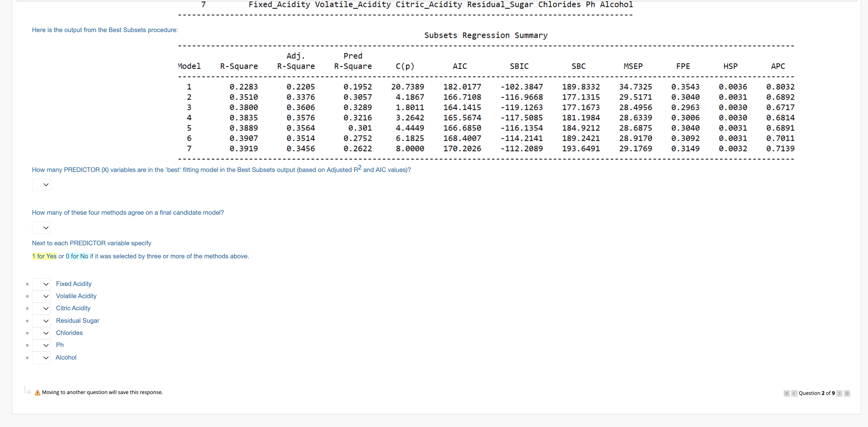Click the Adj. R-Square value 0.3606
Image resolution: width=868 pixels, height=427 pixels.
coord(301,107)
